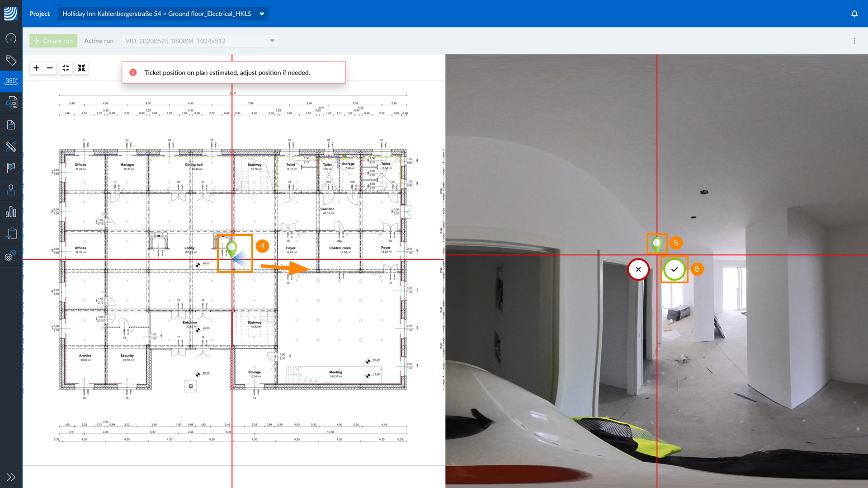Open the dashboard gauge icon in sidebar
The height and width of the screenshot is (488, 868).
[11, 38]
